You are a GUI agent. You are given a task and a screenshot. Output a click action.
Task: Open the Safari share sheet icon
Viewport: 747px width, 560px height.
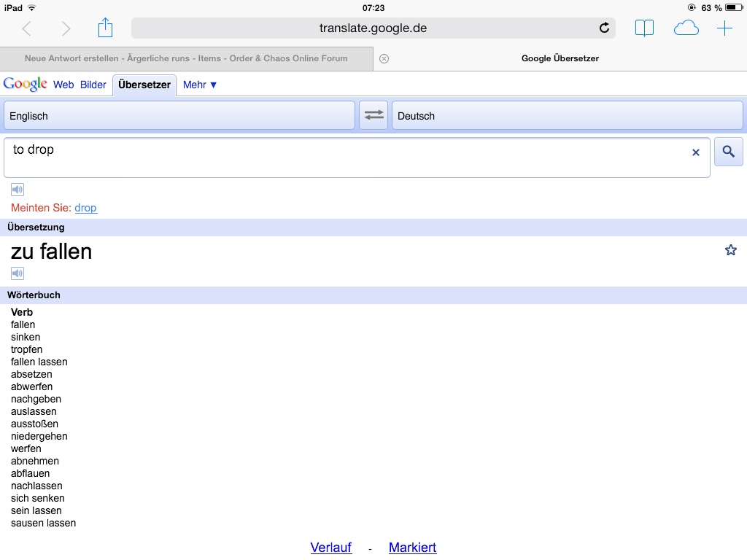click(105, 28)
